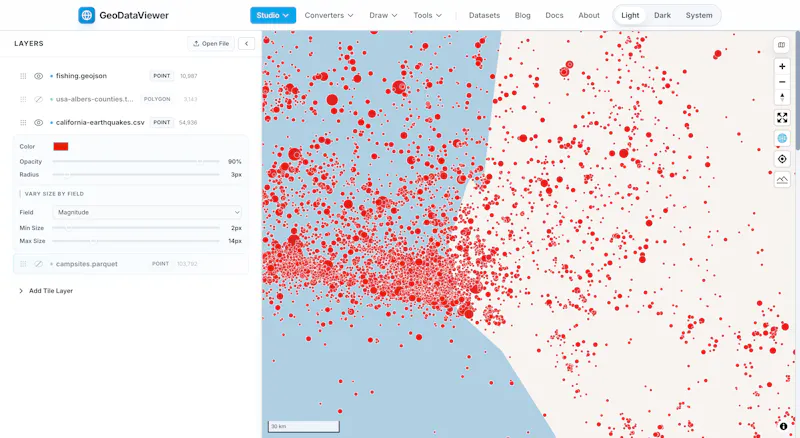
Task: Show the usa-albers-counties layer
Action: point(38,99)
